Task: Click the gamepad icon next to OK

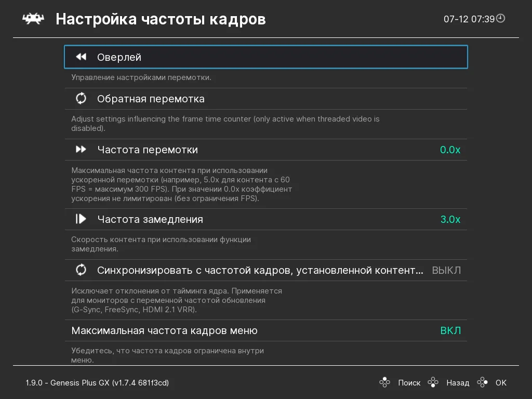Action: 482,383
